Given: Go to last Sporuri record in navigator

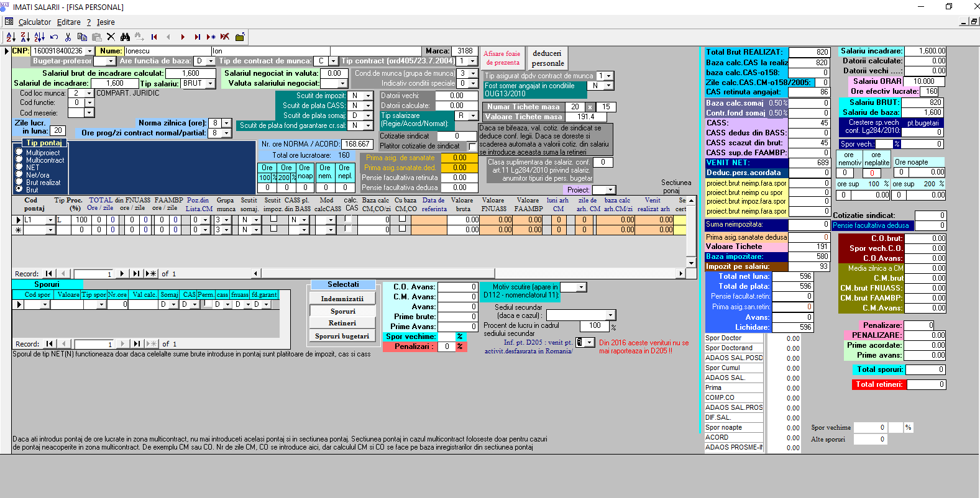Looking at the screenshot, I should pos(136,343).
